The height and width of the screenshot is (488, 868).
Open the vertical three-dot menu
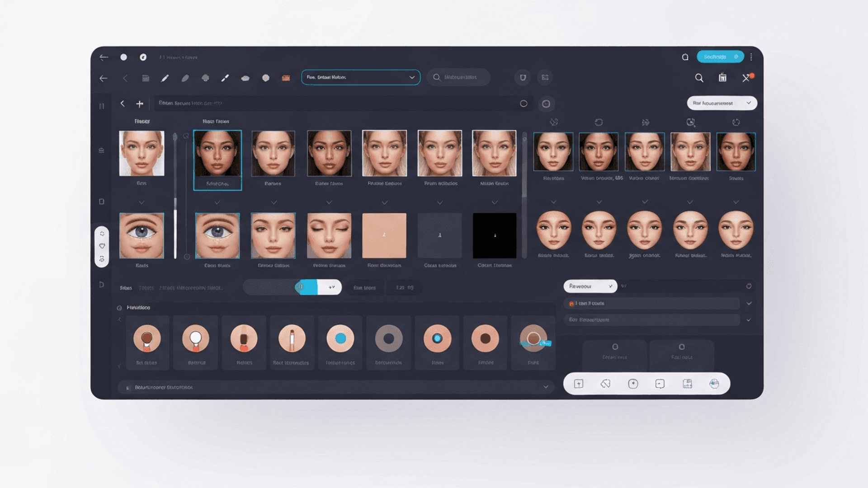pyautogui.click(x=751, y=57)
